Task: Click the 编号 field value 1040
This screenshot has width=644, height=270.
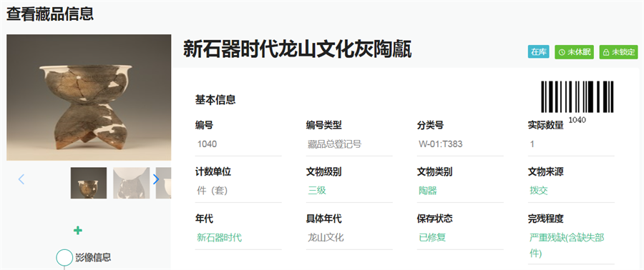Action: point(238,144)
